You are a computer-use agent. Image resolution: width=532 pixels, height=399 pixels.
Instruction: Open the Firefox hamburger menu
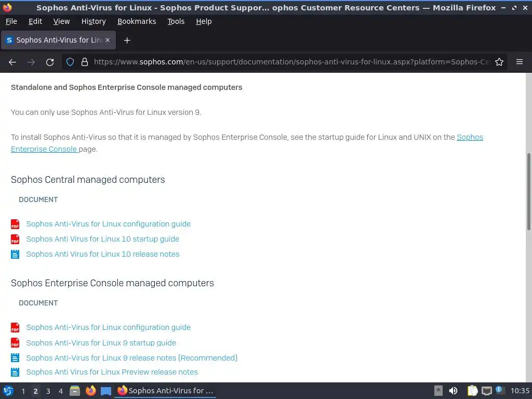pos(520,62)
